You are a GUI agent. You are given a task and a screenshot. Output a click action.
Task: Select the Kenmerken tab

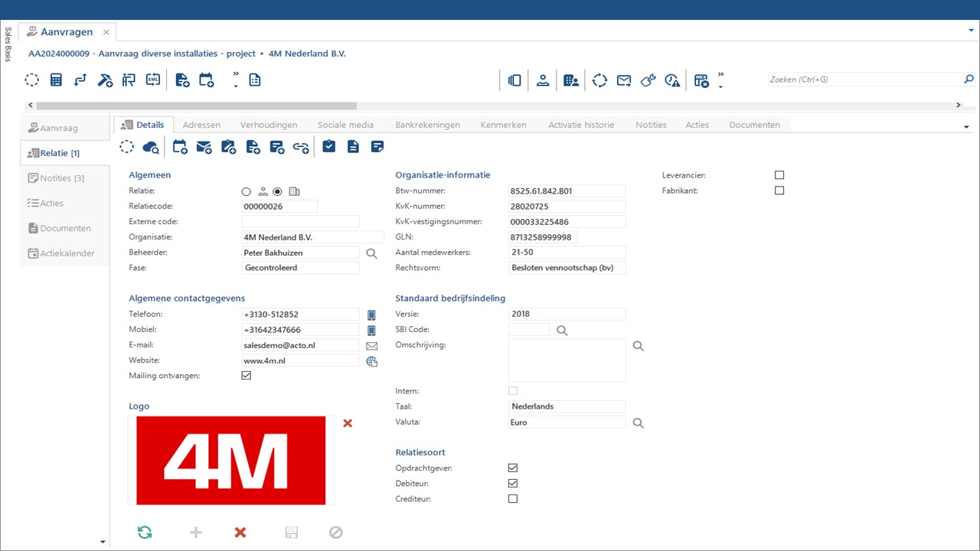[504, 125]
